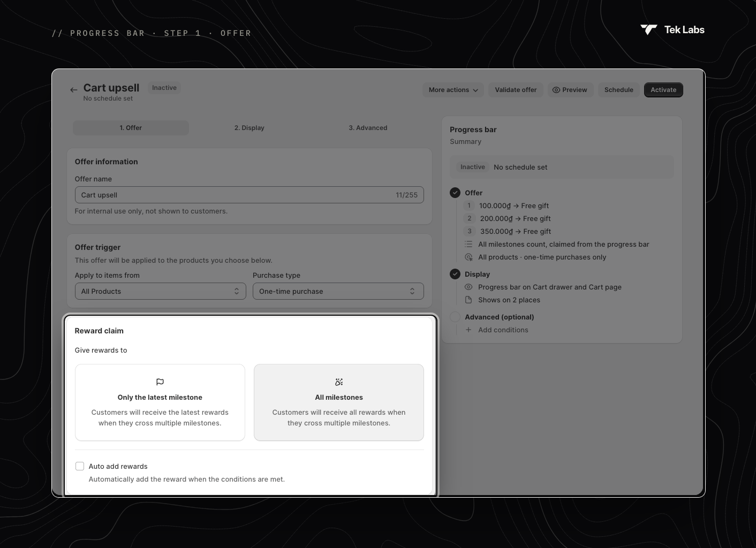This screenshot has width=756, height=548.
Task: Click the Display completed checkmark in summary
Action: 455,274
